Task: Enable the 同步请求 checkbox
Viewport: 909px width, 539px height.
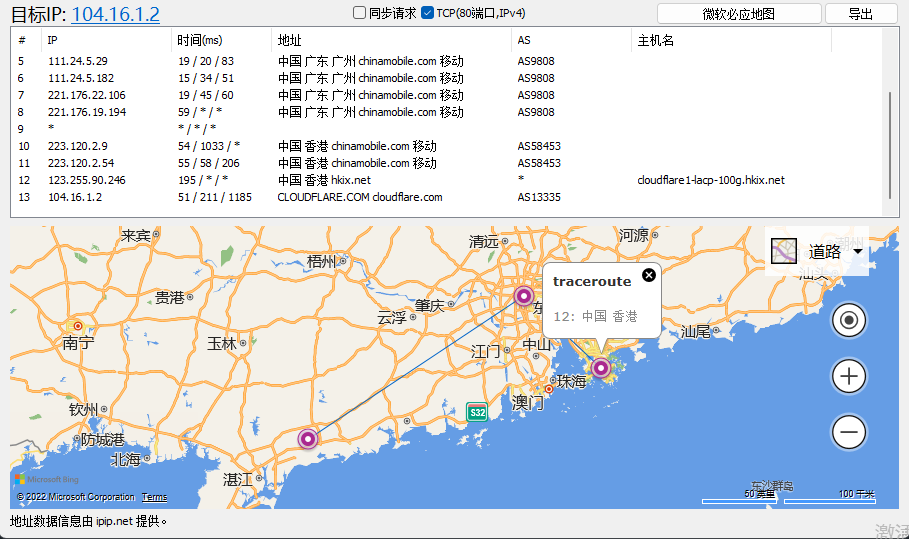Action: pos(359,13)
